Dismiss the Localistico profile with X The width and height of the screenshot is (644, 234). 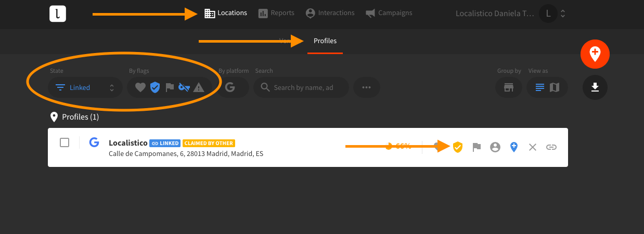pyautogui.click(x=532, y=147)
